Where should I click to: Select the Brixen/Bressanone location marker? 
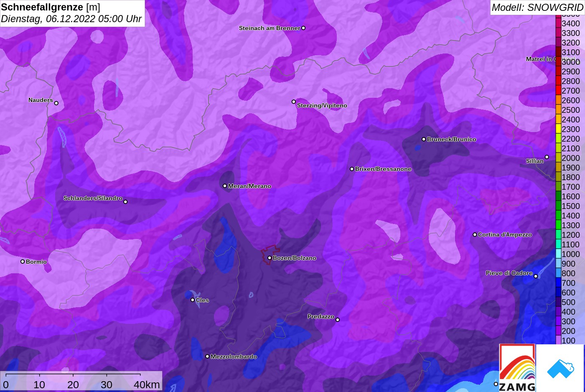[x=352, y=169]
